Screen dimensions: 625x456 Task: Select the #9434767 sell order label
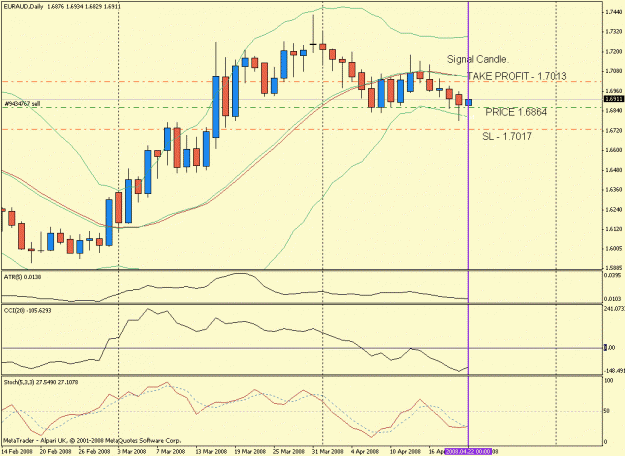[22, 104]
